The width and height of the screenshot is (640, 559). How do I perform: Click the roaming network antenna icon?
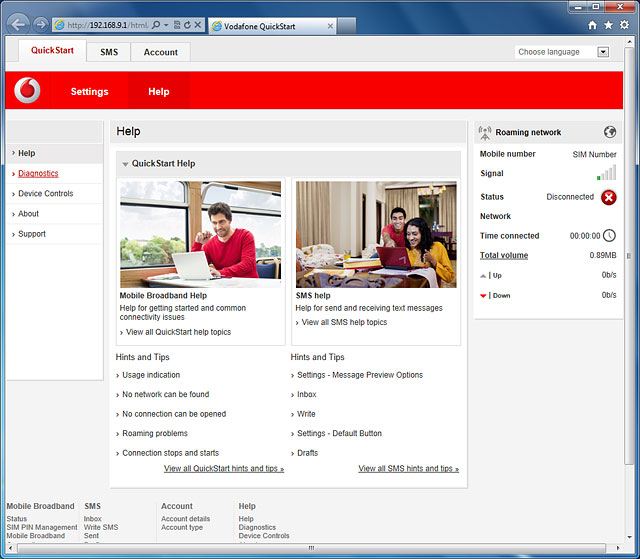(485, 132)
